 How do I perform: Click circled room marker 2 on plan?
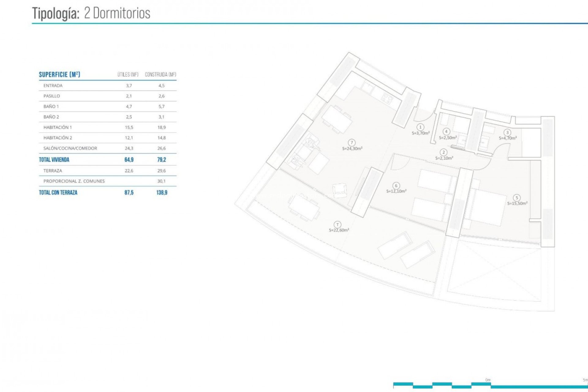coord(443,152)
